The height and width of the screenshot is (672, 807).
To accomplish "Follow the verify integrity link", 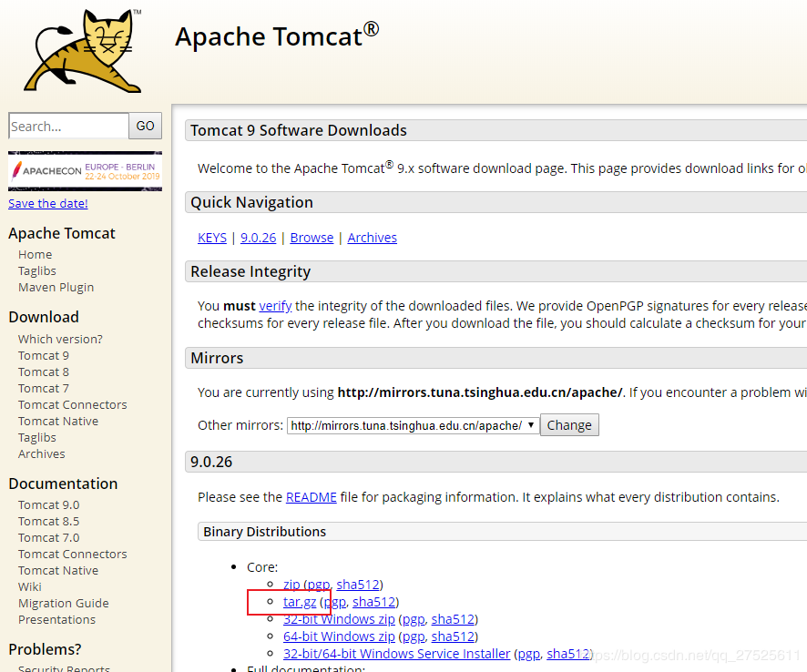I will [x=275, y=306].
